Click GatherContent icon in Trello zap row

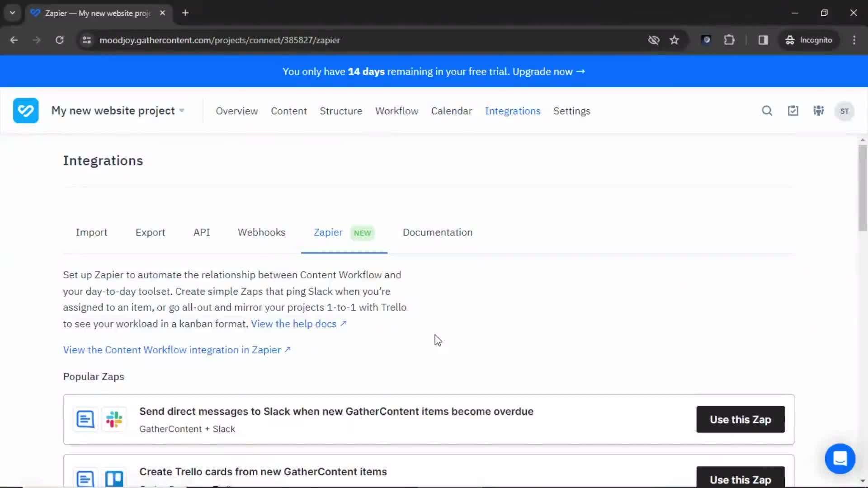coord(85,478)
